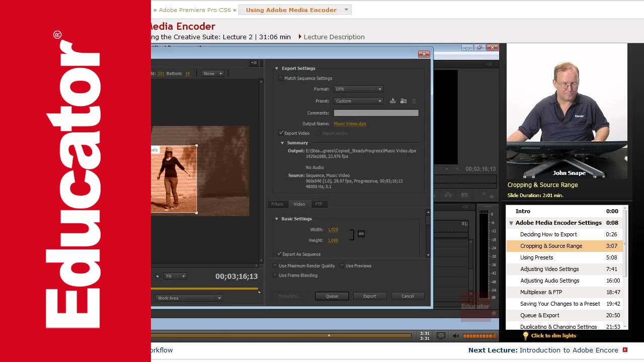This screenshot has width=644, height=362.
Task: Click the set out point marker icon
Action: click(259, 291)
